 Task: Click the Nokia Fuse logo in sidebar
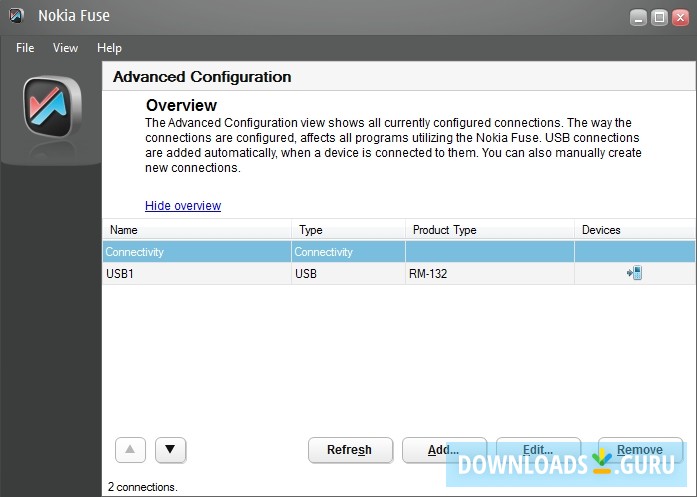pos(52,107)
